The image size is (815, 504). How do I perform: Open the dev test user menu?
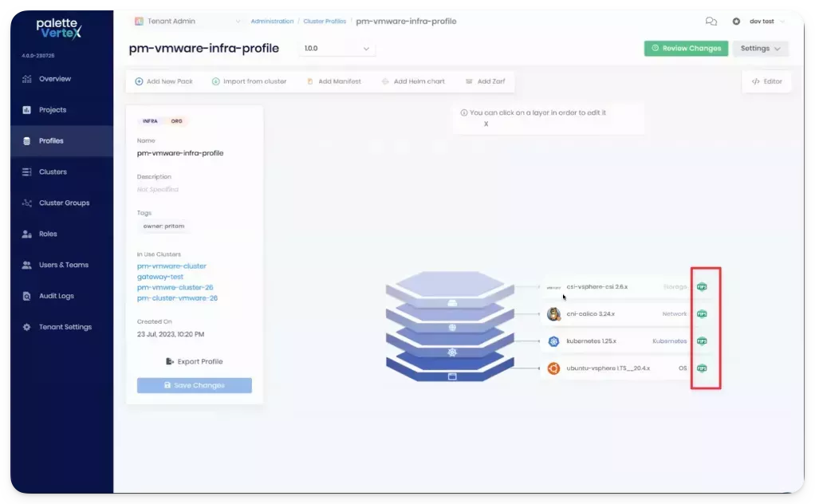758,22
